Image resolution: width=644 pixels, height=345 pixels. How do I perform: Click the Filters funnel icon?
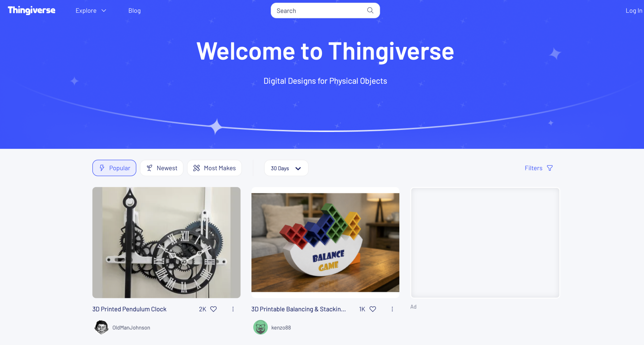click(550, 168)
